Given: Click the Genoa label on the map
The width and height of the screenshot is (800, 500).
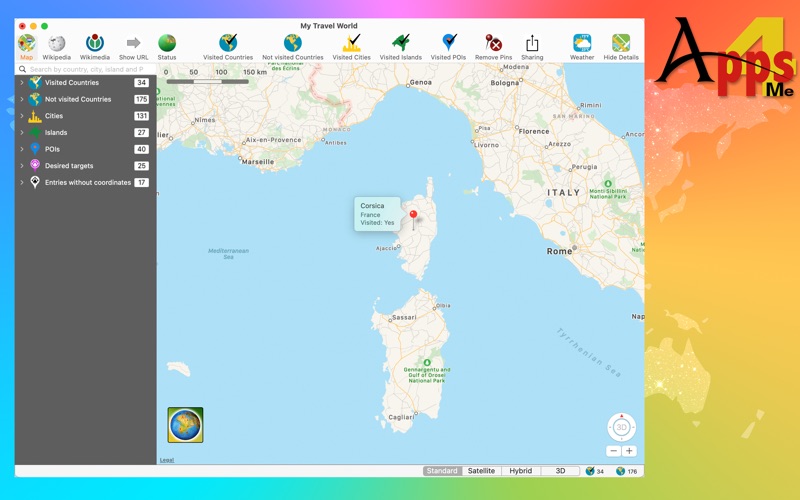Looking at the screenshot, I should [x=421, y=82].
